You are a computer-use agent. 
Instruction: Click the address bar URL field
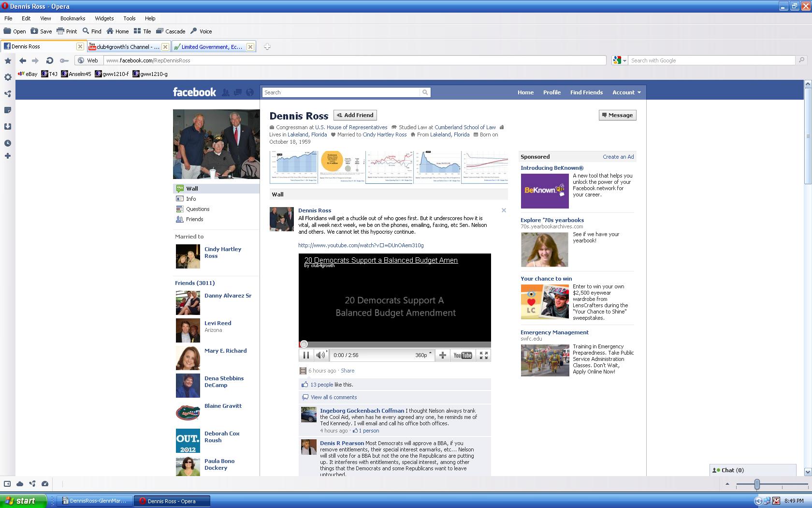coord(355,60)
